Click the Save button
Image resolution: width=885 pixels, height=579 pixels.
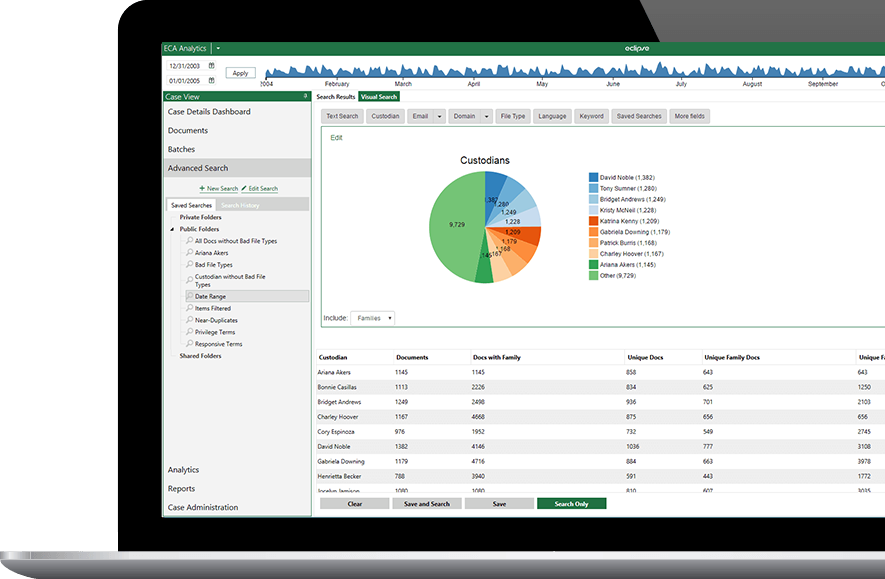click(499, 504)
